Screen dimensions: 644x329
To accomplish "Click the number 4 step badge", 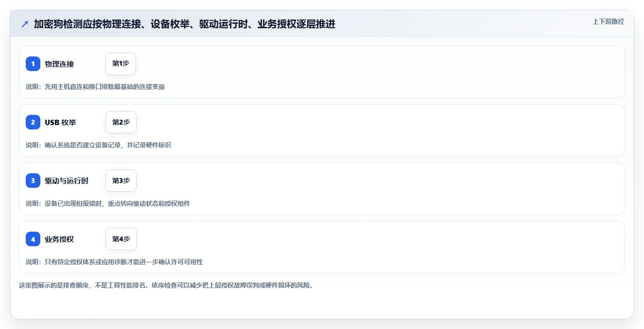I will coord(33,239).
